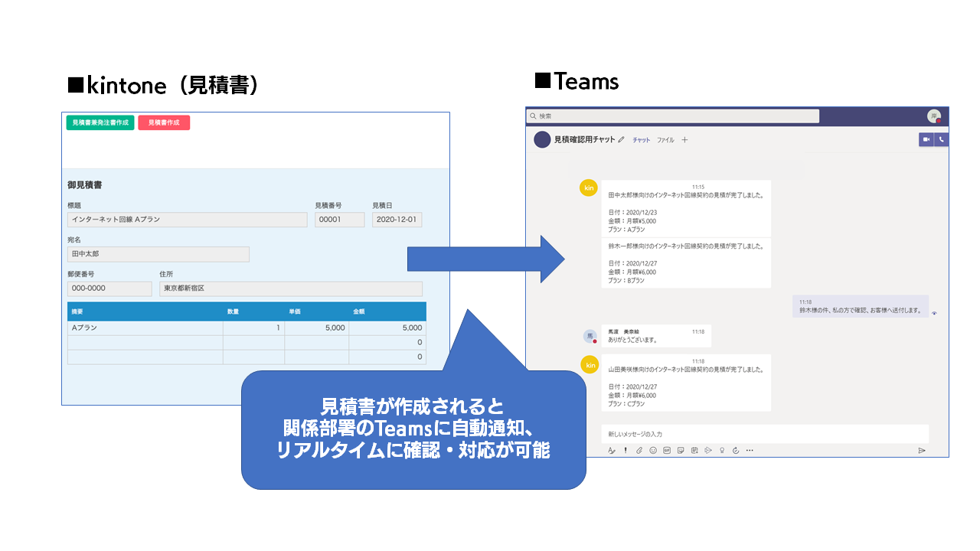Open the sticker picker in Teams
980x551 pixels.
pos(681,450)
